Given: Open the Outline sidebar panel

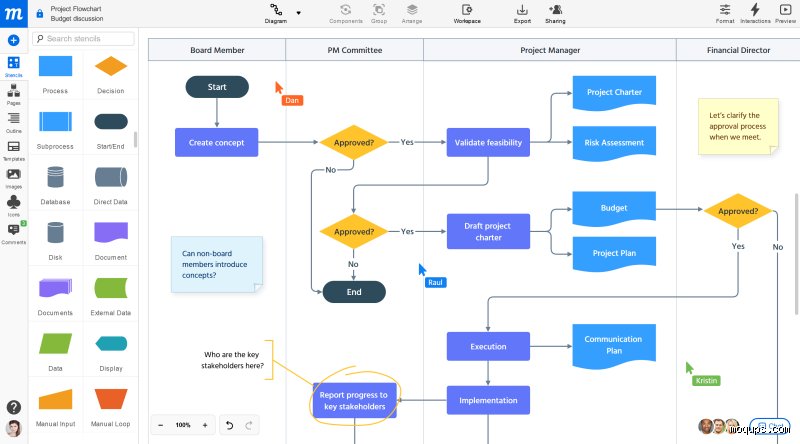Looking at the screenshot, I should click(14, 122).
